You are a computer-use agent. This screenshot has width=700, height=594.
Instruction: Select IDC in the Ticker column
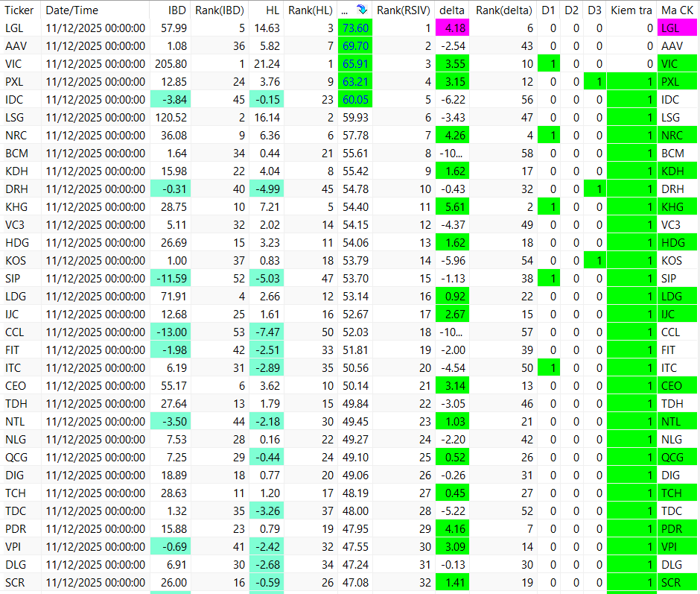point(14,100)
